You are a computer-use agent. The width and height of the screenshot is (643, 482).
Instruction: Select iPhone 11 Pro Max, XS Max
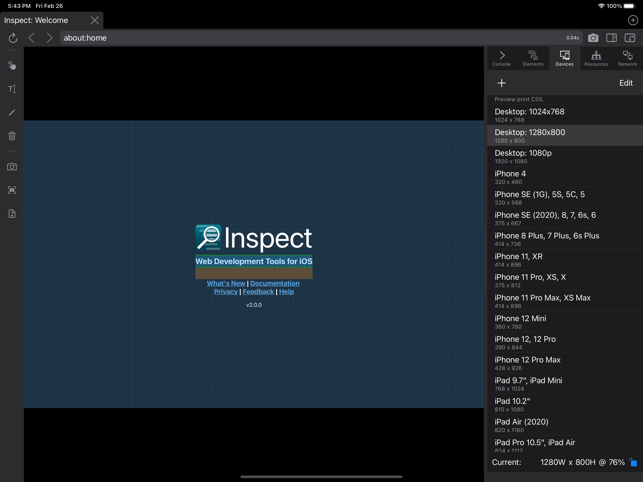565,301
